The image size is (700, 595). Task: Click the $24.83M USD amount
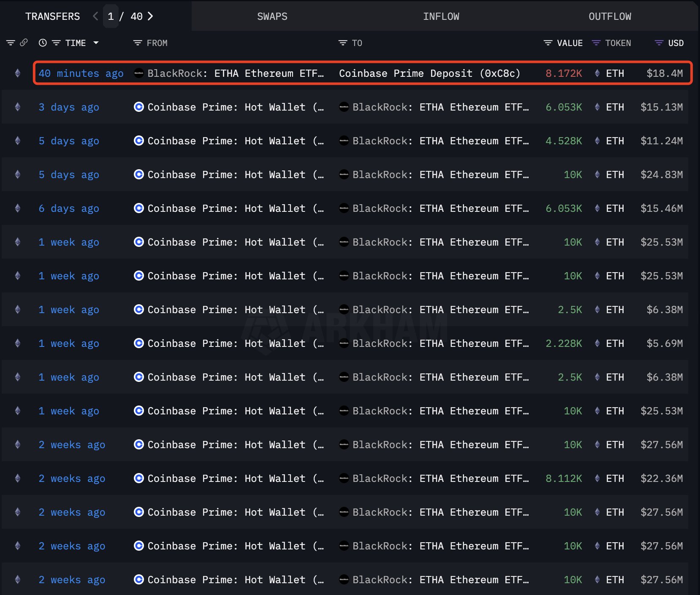[x=662, y=175]
